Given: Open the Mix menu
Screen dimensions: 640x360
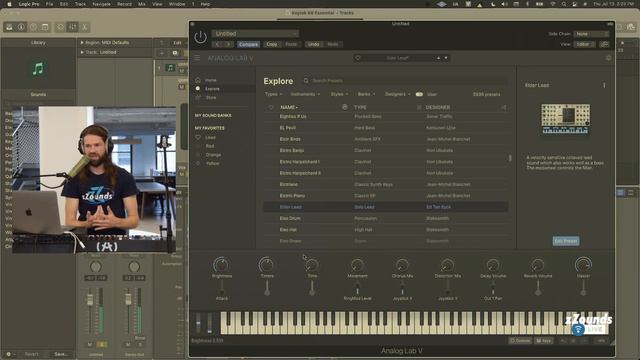Looking at the screenshot, I should pyautogui.click(x=142, y=4).
